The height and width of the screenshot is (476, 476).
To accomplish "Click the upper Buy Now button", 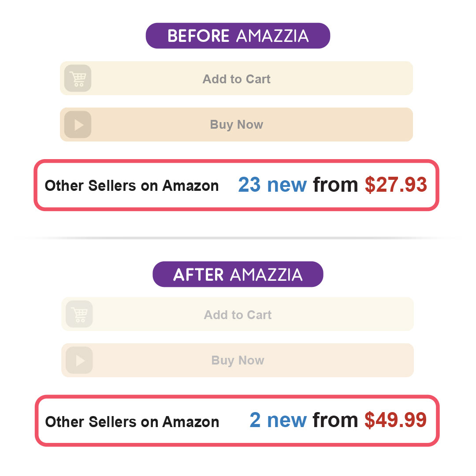I will (x=237, y=124).
